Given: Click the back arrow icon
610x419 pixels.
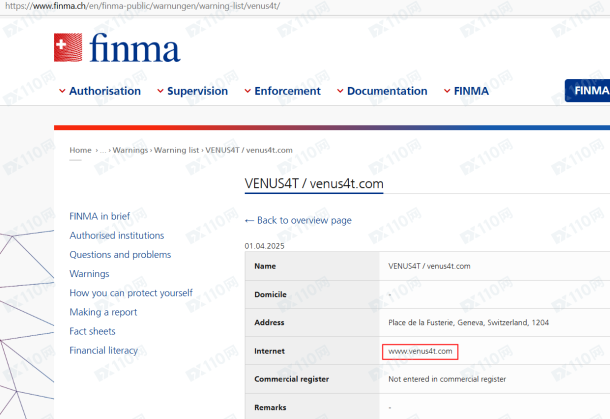Looking at the screenshot, I should (x=249, y=221).
